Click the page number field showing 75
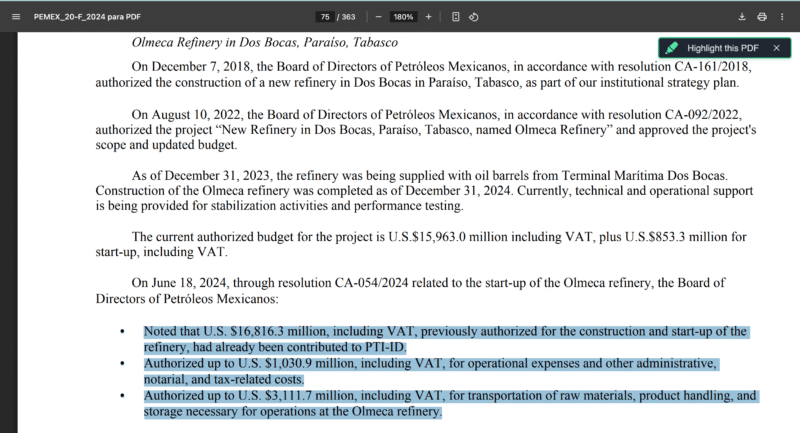 click(x=325, y=17)
